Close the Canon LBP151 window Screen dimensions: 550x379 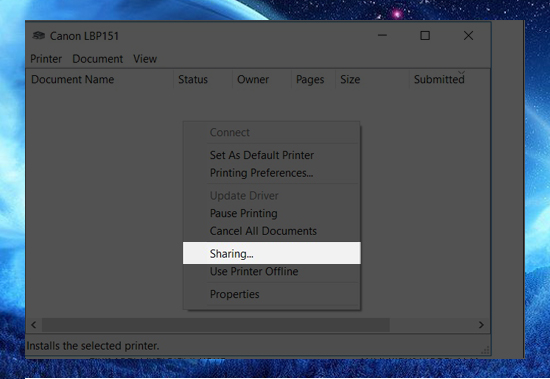coord(468,35)
